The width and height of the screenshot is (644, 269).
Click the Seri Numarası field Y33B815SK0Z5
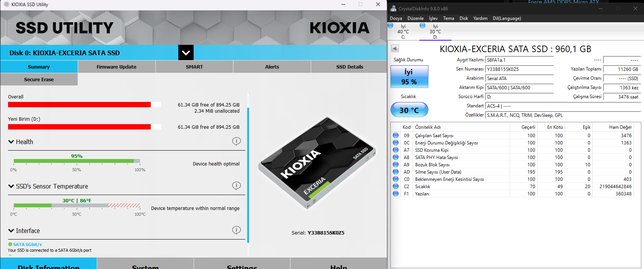tap(519, 69)
